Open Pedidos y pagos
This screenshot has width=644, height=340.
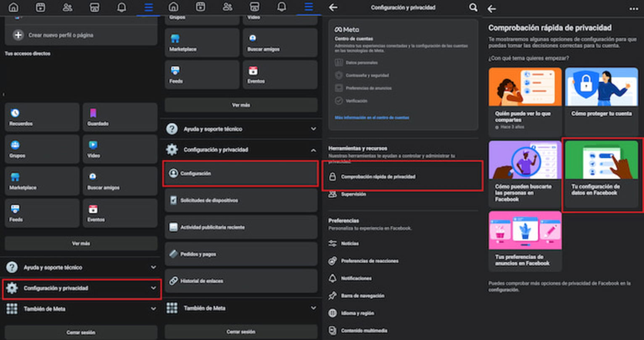(x=241, y=254)
